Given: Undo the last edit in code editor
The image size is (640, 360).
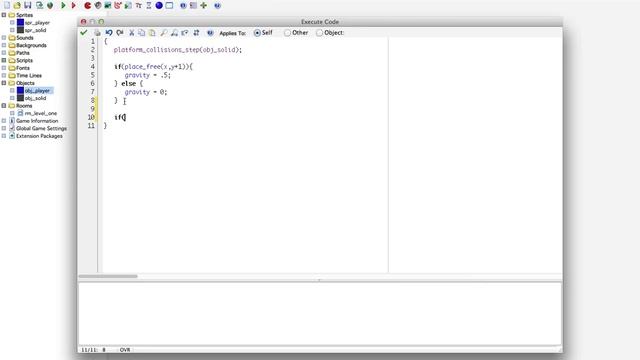Looking at the screenshot, I should pyautogui.click(x=109, y=33).
